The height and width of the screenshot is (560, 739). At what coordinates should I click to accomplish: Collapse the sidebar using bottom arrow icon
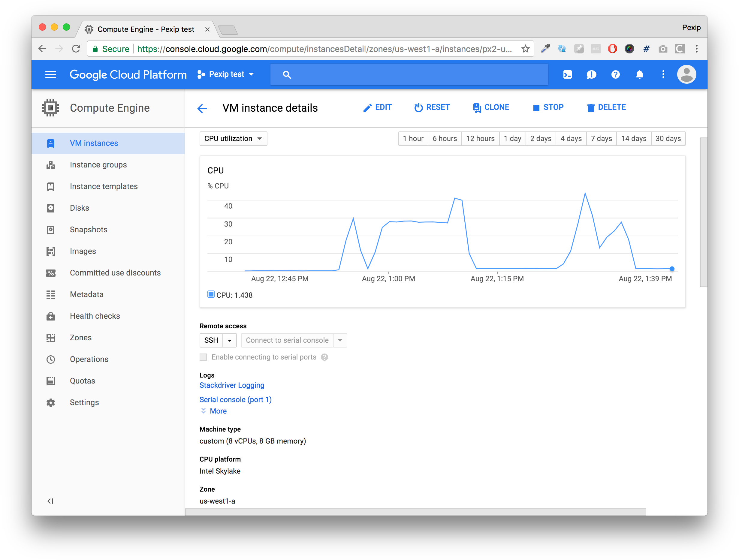coord(50,501)
